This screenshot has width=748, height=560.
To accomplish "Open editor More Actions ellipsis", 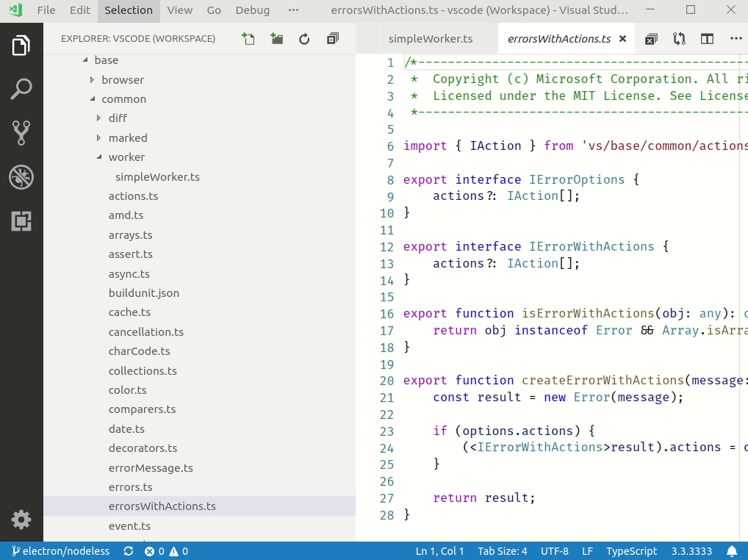I will point(736,39).
